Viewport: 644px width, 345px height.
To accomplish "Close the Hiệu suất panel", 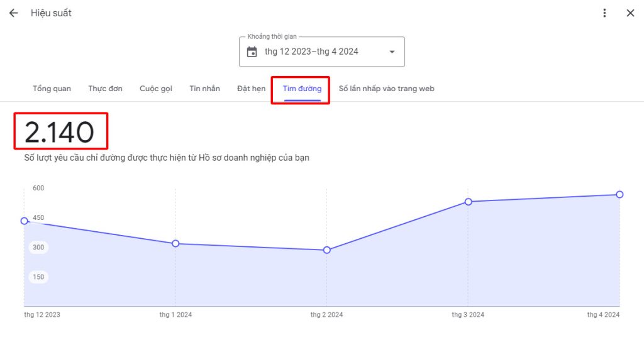I will pos(630,13).
